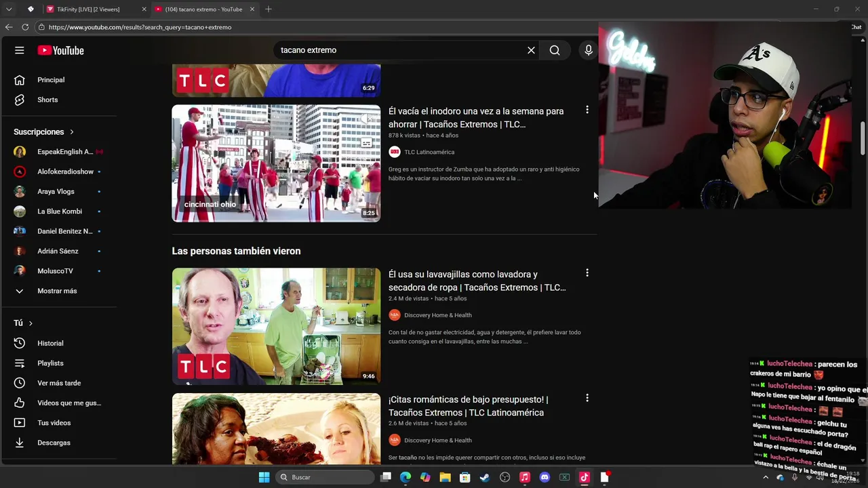Play the lavavajillas video thumbnail
Viewport: 868px width, 488px height.
point(276,327)
